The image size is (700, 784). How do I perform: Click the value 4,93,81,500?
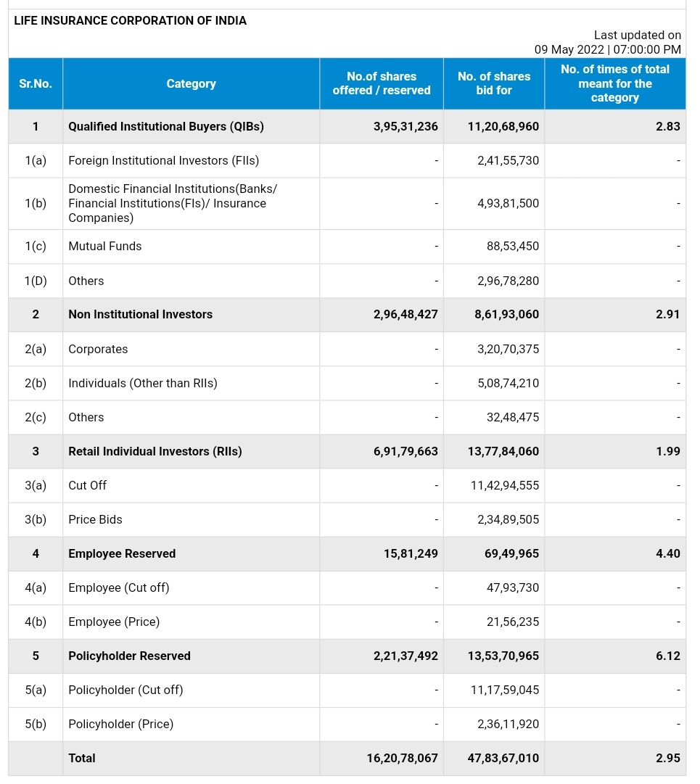[508, 204]
